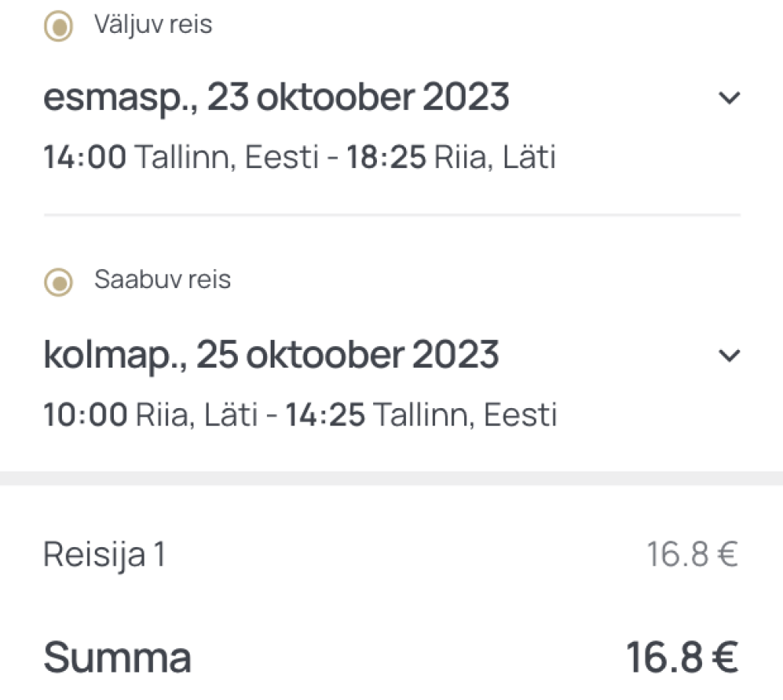Click the 14:25 Tallinn, Eesti arrival text
The height and width of the screenshot is (700, 783).
pyautogui.click(x=421, y=415)
